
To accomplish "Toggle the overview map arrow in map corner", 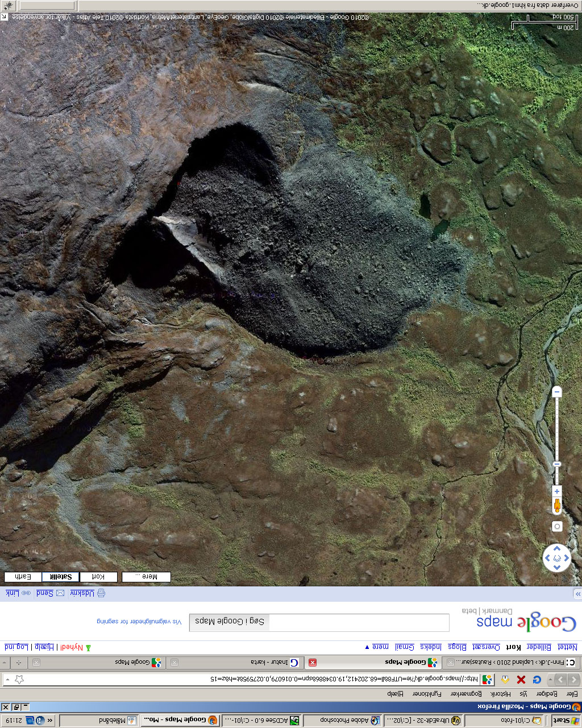I will [x=3, y=16].
